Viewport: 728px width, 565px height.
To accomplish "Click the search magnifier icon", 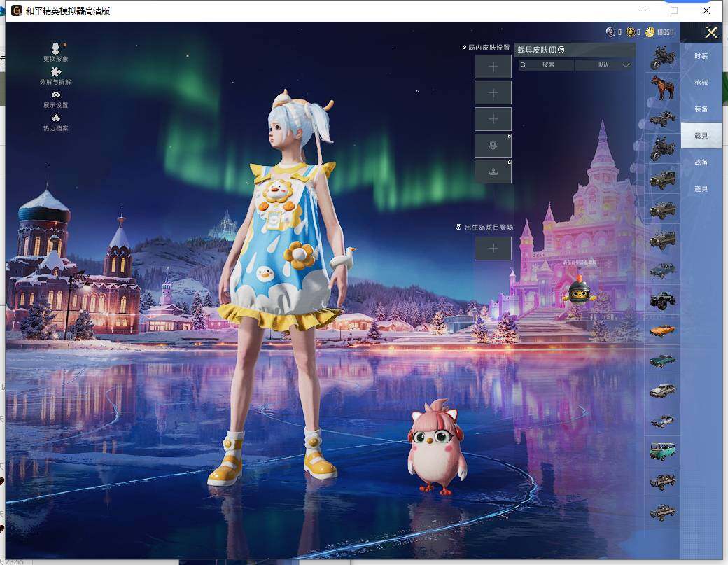I will tap(524, 65).
